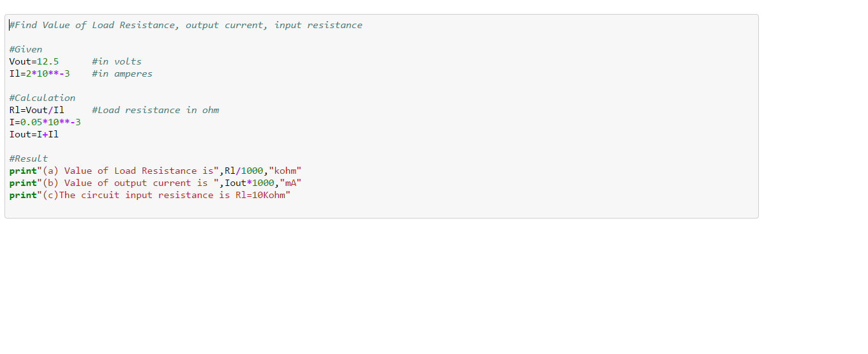Click the Vout=12.5 assignment
The width and height of the screenshot is (868, 354).
coord(34,62)
